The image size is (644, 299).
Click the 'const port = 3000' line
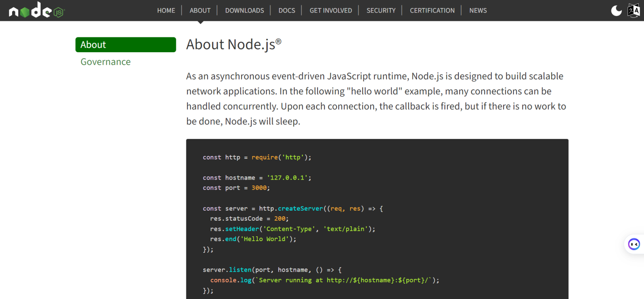tap(236, 188)
